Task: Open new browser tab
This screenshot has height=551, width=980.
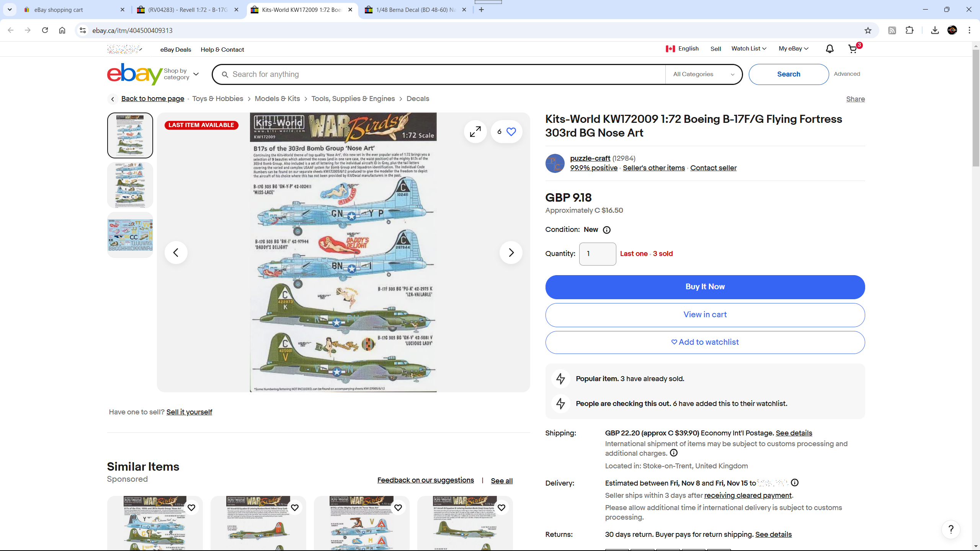Action: coord(481,10)
